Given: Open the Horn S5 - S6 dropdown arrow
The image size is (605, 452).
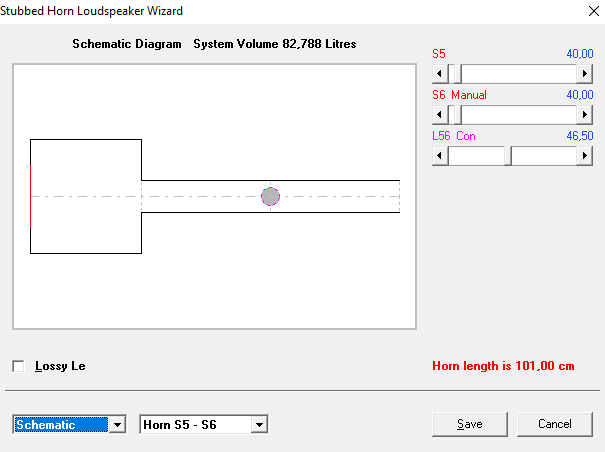Looking at the screenshot, I should [x=259, y=425].
